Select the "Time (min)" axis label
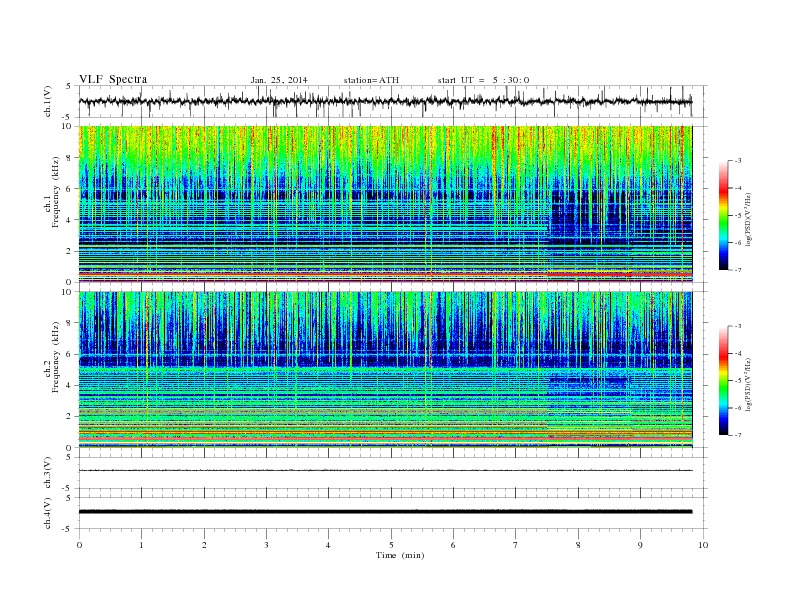Image resolution: width=792 pixels, height=612 pixels. (400, 555)
